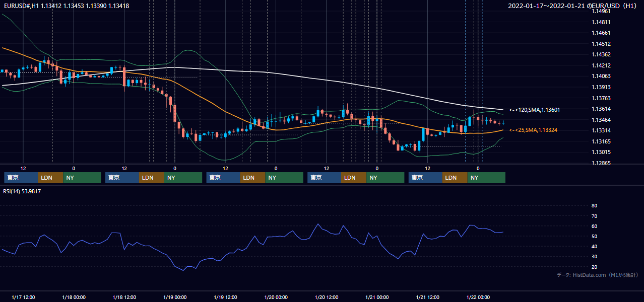
Task: Select the 1.14811 price axis label
Action: (x=601, y=22)
